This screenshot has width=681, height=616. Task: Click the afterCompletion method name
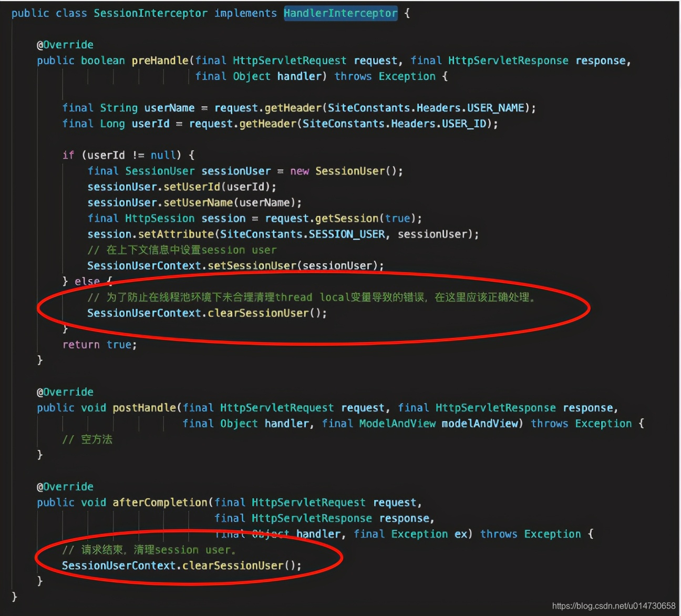point(160,502)
